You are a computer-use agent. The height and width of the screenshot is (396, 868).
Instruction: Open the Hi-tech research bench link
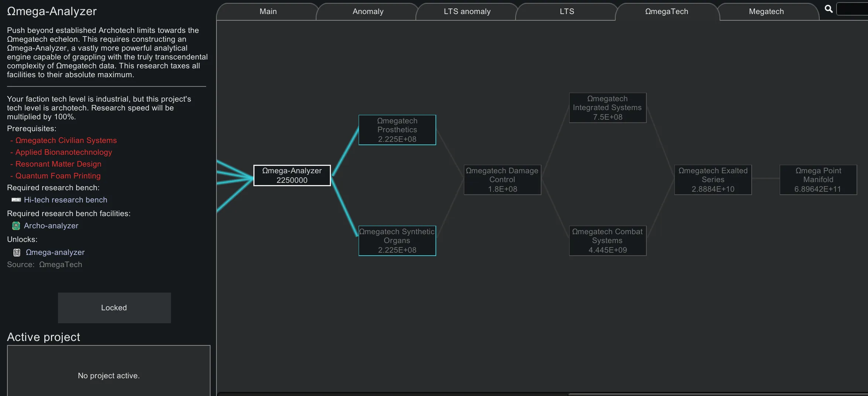(65, 200)
